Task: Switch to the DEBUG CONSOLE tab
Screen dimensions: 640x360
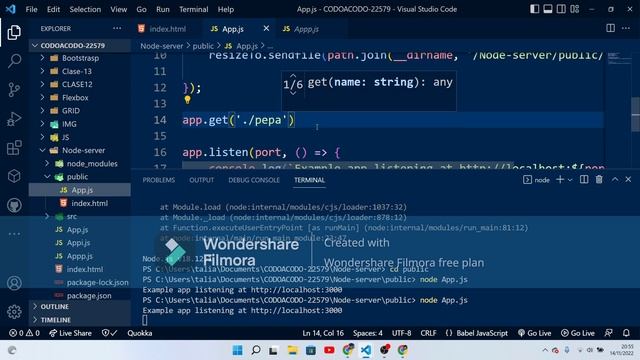Action: point(254,180)
